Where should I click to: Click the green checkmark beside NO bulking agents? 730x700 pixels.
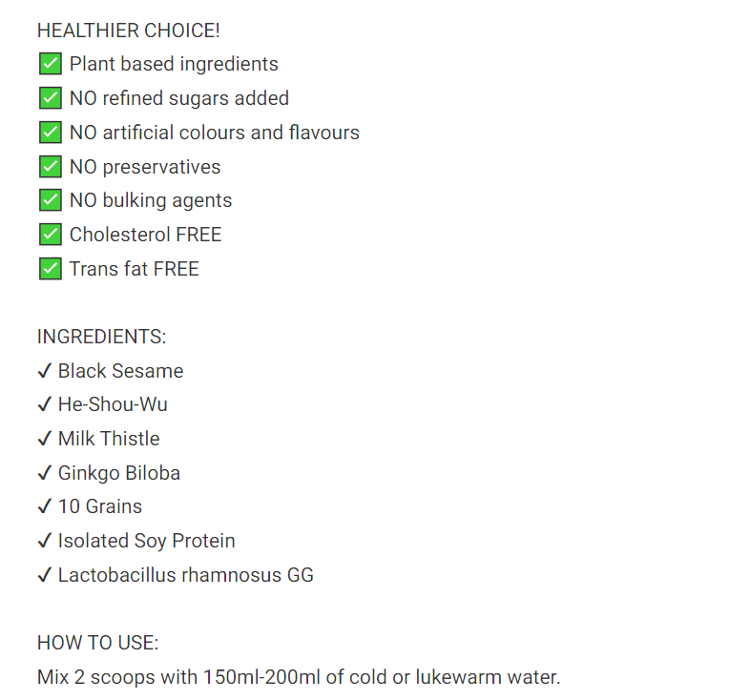(x=51, y=200)
